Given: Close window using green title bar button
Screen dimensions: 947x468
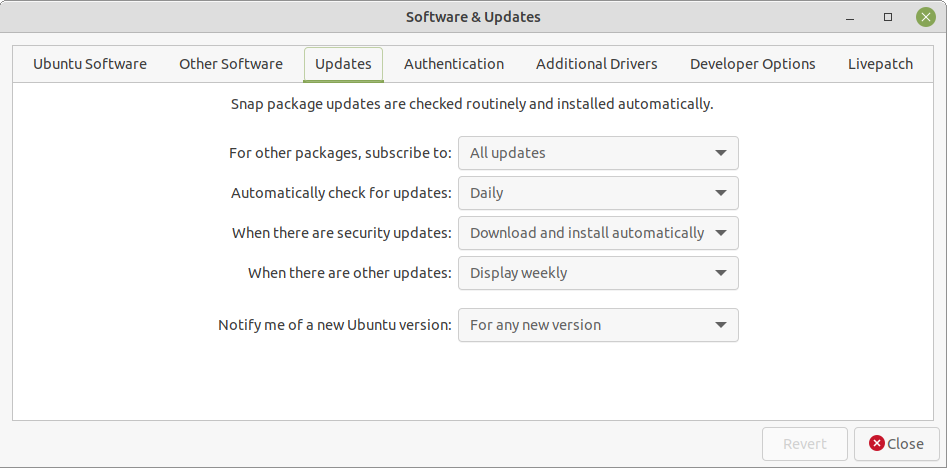Looking at the screenshot, I should pyautogui.click(x=925, y=17).
